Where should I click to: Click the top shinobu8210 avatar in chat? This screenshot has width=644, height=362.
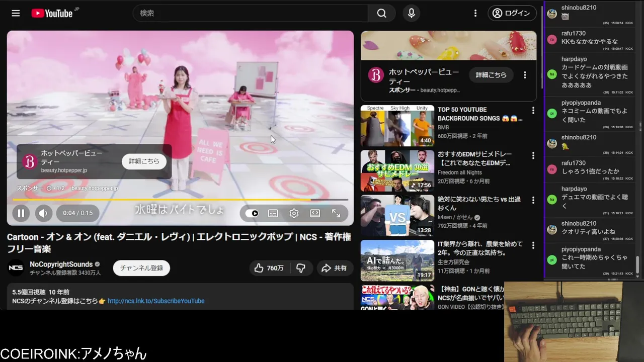[x=552, y=14]
